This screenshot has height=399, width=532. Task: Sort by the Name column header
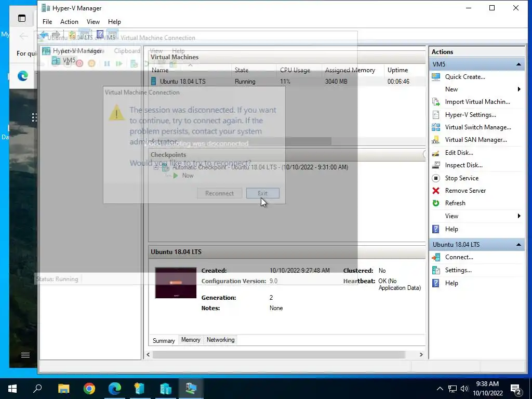point(190,70)
